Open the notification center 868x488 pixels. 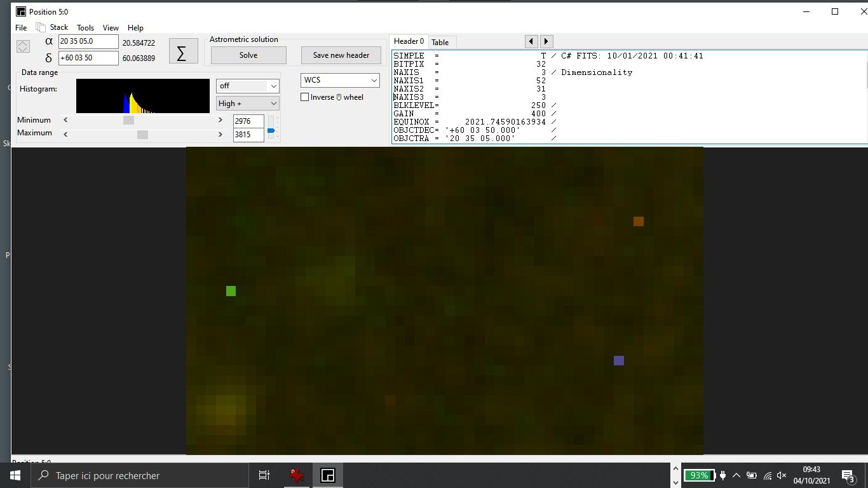pos(847,475)
